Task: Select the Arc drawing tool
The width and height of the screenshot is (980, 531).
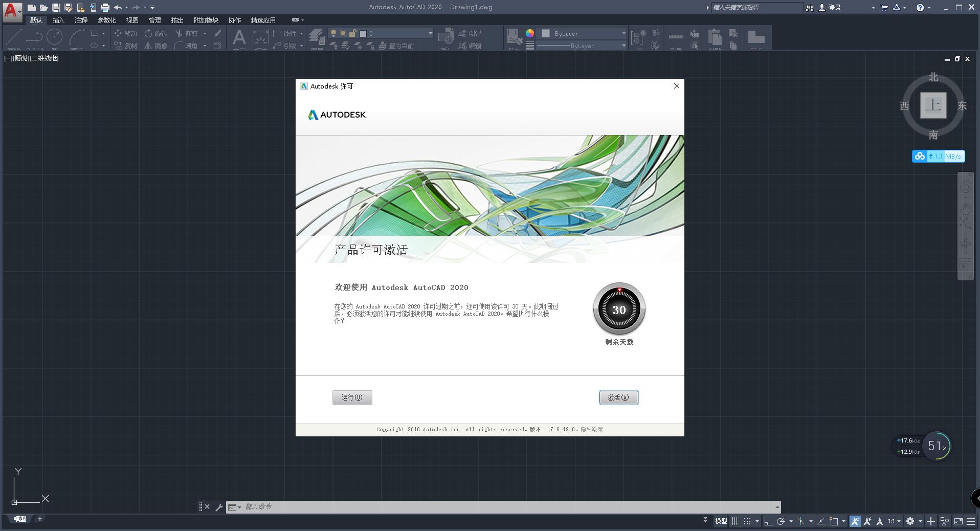Action: tap(77, 37)
